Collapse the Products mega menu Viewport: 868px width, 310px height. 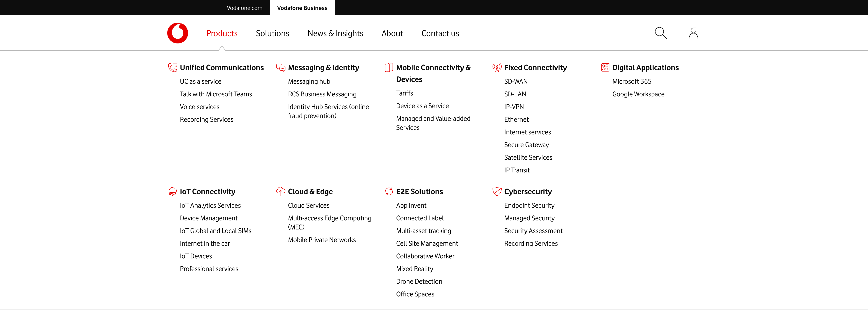222,33
